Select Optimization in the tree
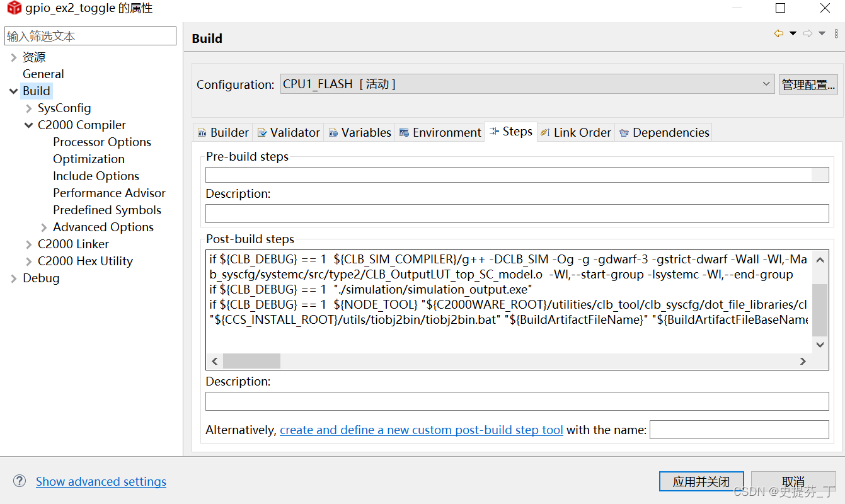 click(89, 159)
